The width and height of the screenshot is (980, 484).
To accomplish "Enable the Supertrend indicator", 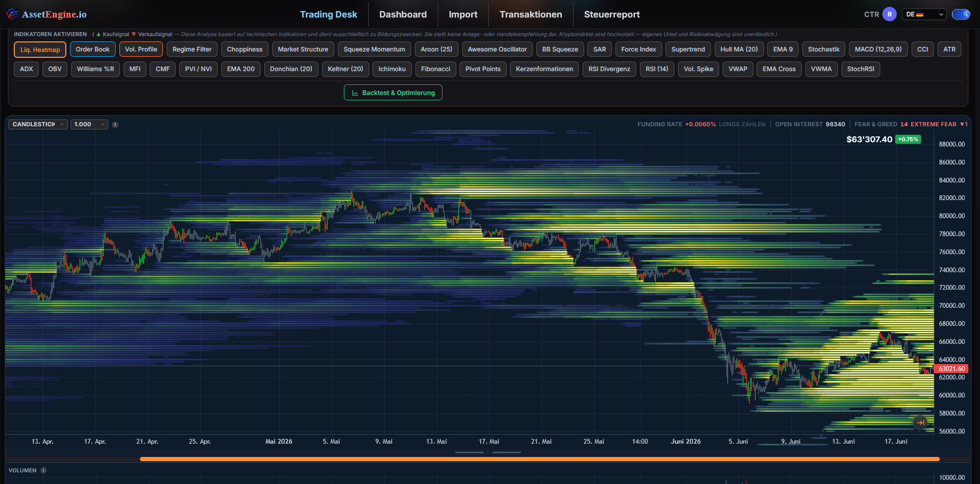I will click(688, 49).
